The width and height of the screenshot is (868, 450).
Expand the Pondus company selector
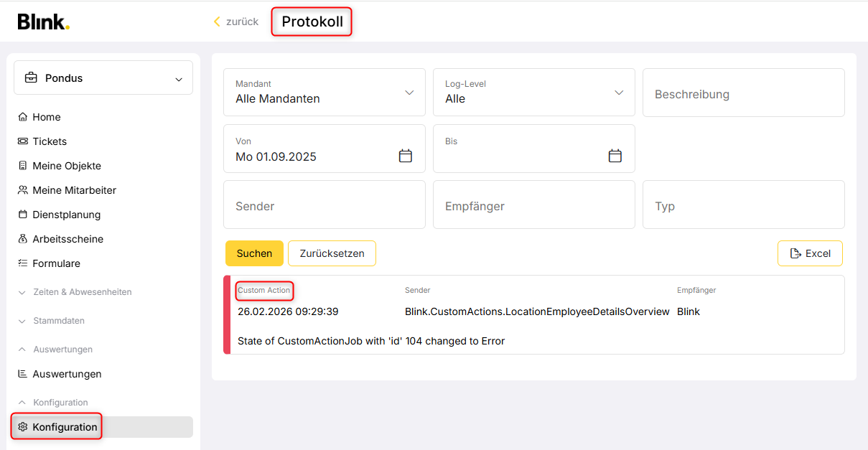point(103,78)
